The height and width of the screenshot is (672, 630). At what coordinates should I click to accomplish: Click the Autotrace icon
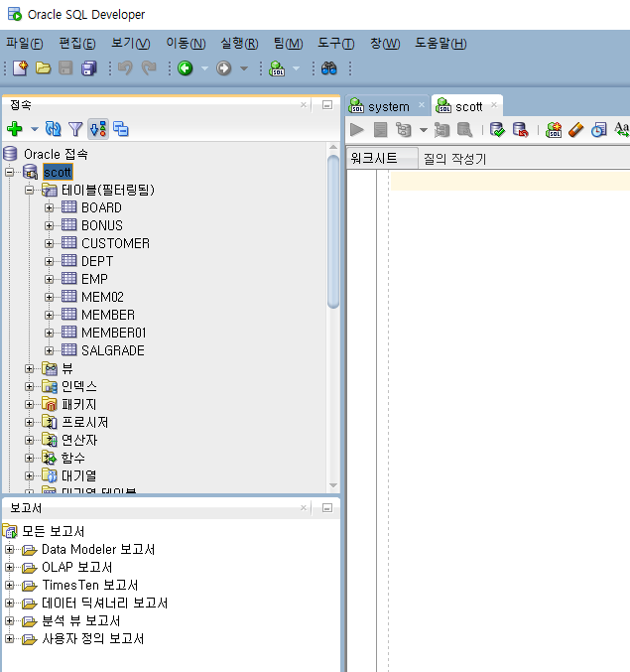441,129
